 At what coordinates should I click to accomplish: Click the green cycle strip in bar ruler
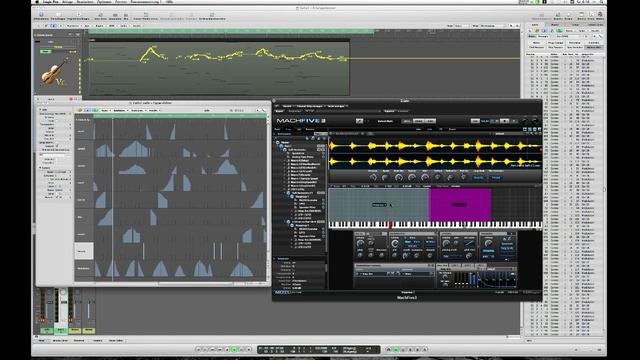[x=231, y=31]
